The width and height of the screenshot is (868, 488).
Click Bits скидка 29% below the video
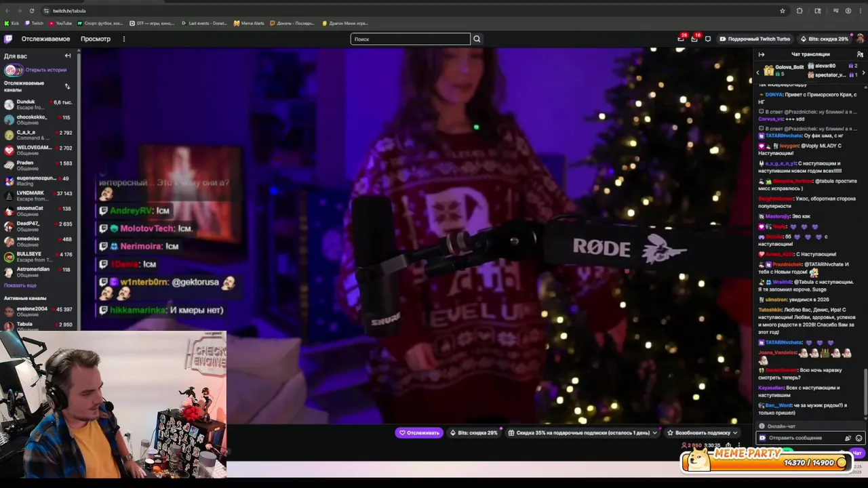click(x=474, y=432)
